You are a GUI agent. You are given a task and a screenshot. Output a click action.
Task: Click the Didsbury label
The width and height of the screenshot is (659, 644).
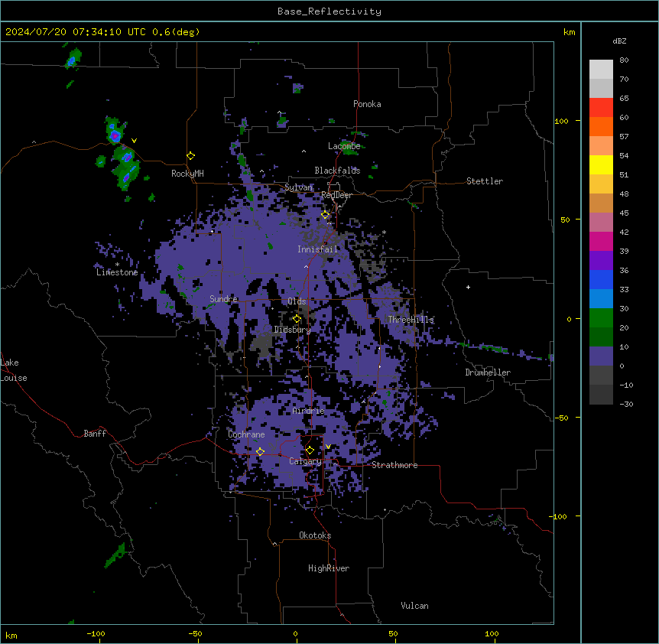(x=293, y=330)
